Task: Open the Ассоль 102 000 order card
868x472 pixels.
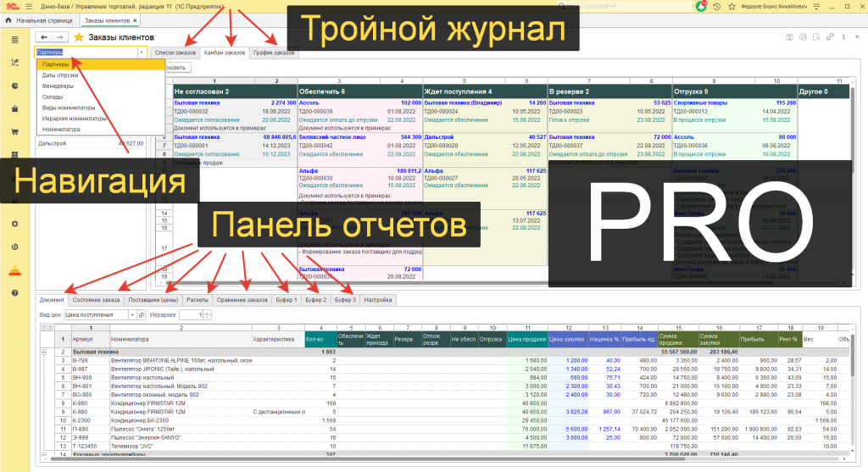Action: [359, 115]
